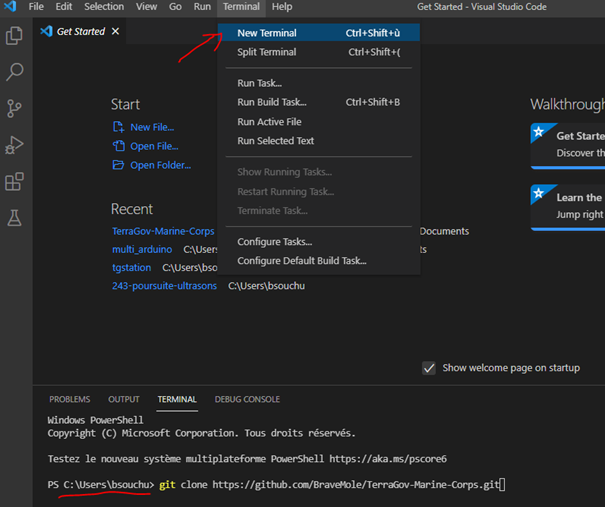Image resolution: width=605 pixels, height=507 pixels.
Task: Select Run Task... menu entry
Action: pyautogui.click(x=319, y=83)
